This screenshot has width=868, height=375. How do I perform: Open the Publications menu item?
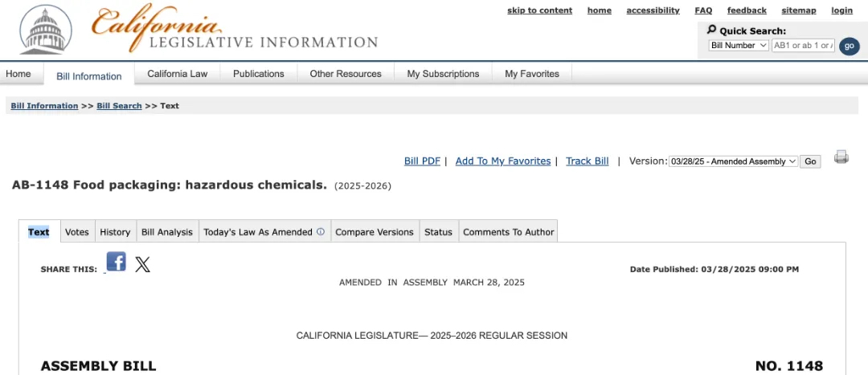[x=259, y=74]
